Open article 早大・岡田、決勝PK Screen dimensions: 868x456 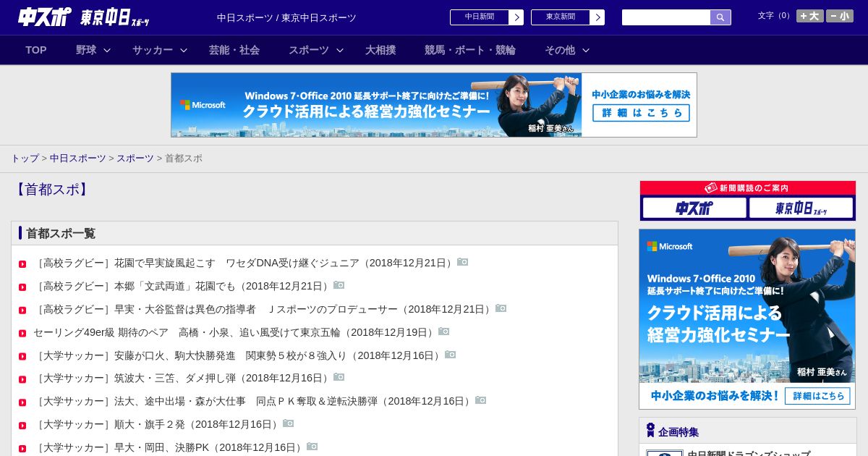169,447
